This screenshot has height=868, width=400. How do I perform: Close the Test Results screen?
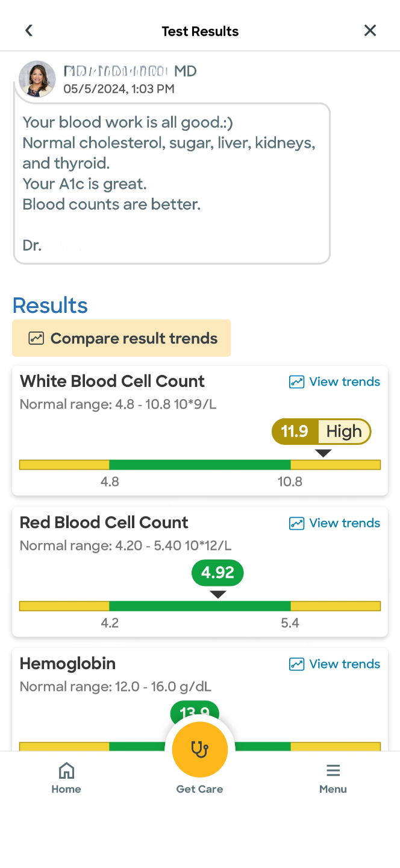pos(370,31)
